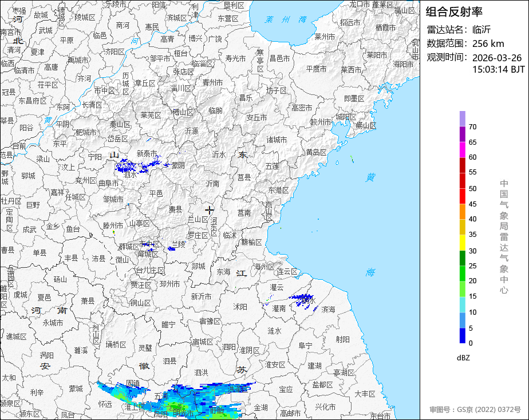Click the 兰陵 map label
The height and width of the screenshot is (420, 529).
pyautogui.click(x=179, y=244)
